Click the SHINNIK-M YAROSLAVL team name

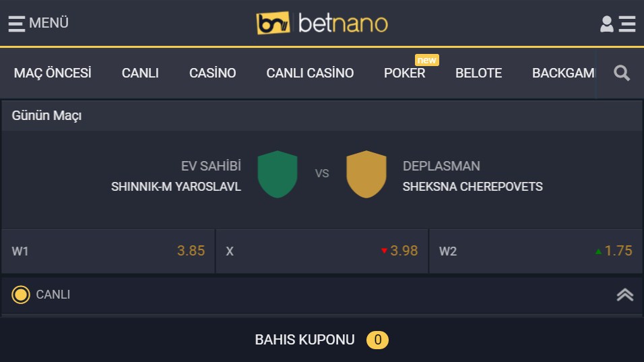pyautogui.click(x=176, y=187)
